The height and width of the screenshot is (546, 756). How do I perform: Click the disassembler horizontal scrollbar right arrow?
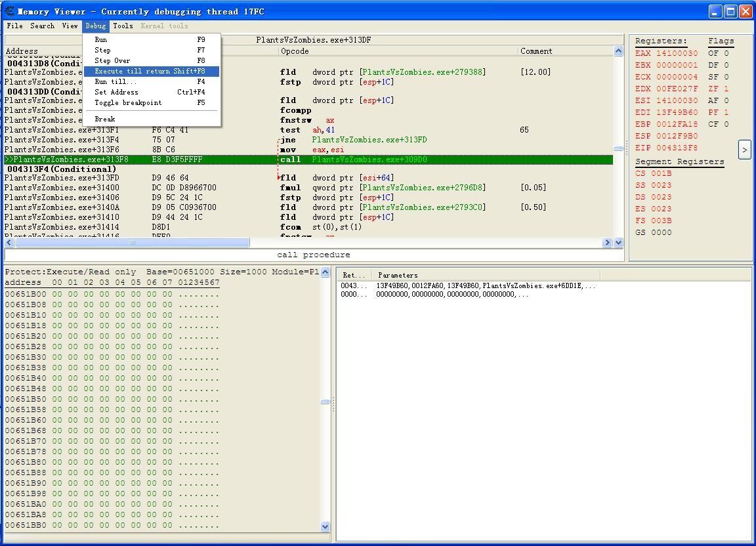(608, 243)
